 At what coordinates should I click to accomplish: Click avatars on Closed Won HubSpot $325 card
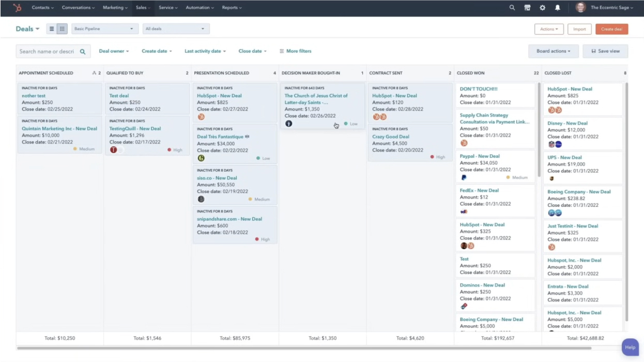[x=467, y=246]
